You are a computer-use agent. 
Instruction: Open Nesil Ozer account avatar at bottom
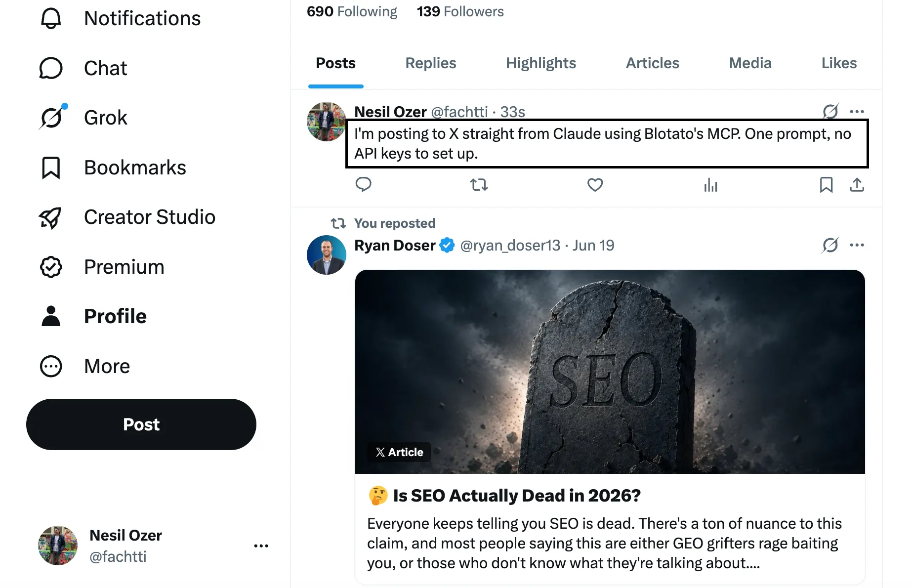pos(58,546)
